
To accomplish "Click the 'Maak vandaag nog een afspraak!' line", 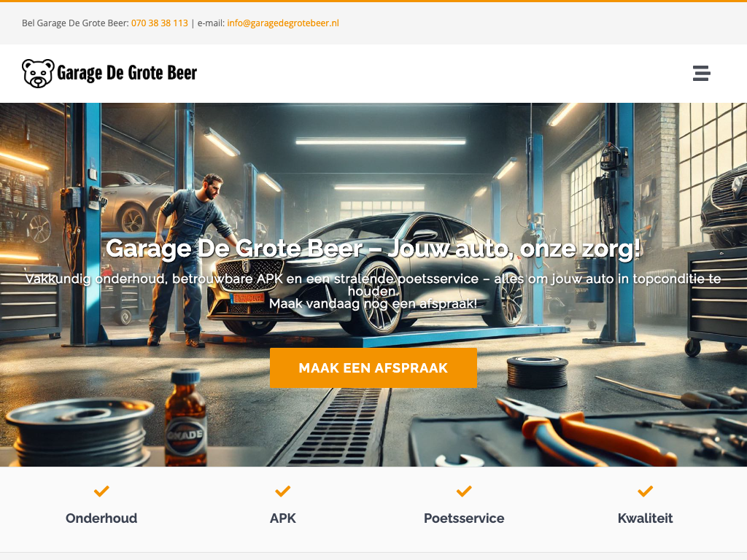I will 373,303.
